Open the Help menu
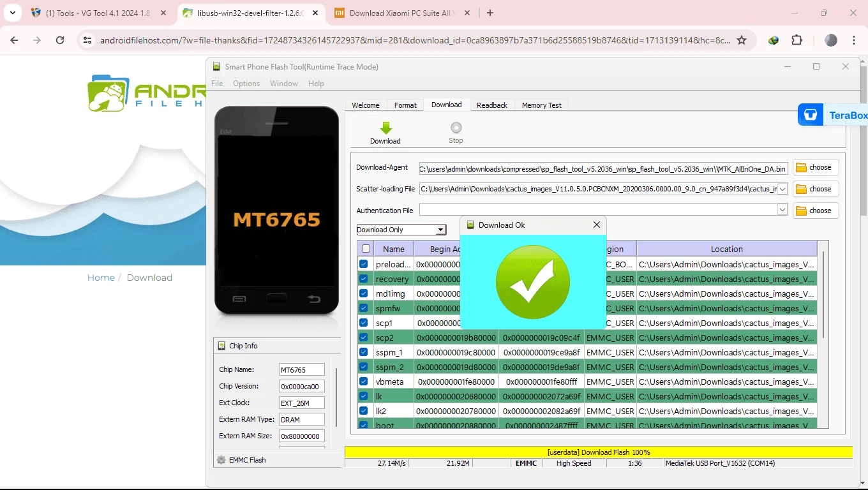The height and width of the screenshot is (490, 868). coord(316,84)
